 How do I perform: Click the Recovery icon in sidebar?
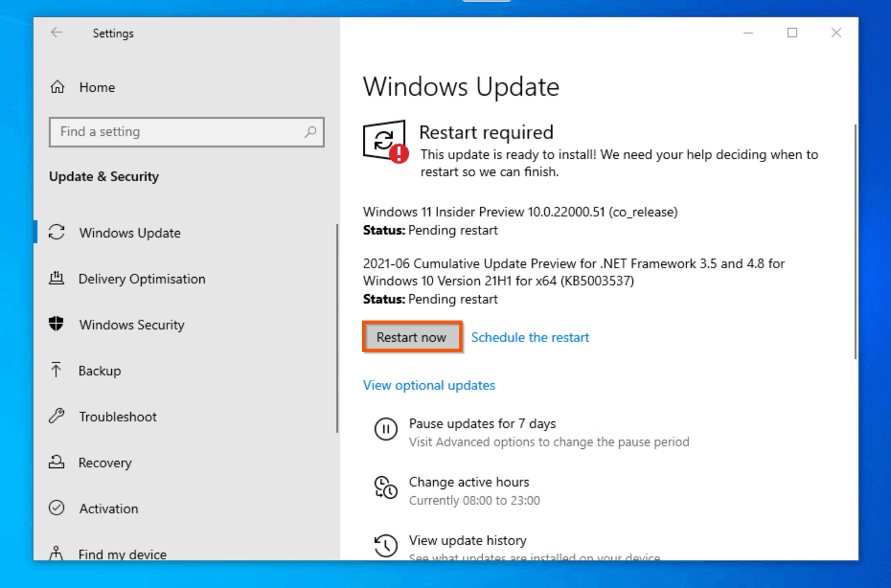[x=57, y=462]
